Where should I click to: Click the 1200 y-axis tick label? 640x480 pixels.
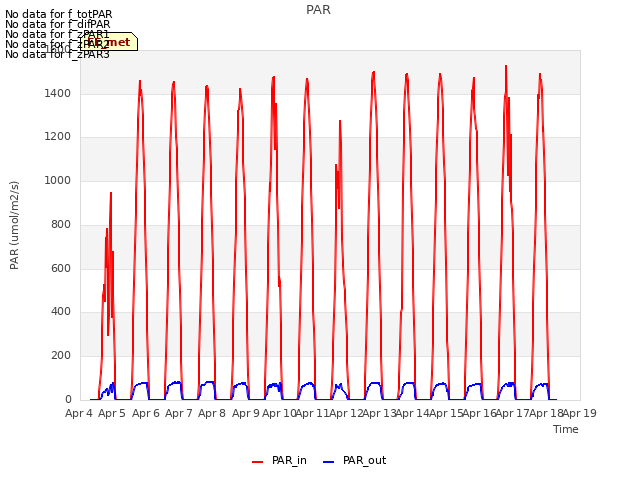(x=58, y=136)
